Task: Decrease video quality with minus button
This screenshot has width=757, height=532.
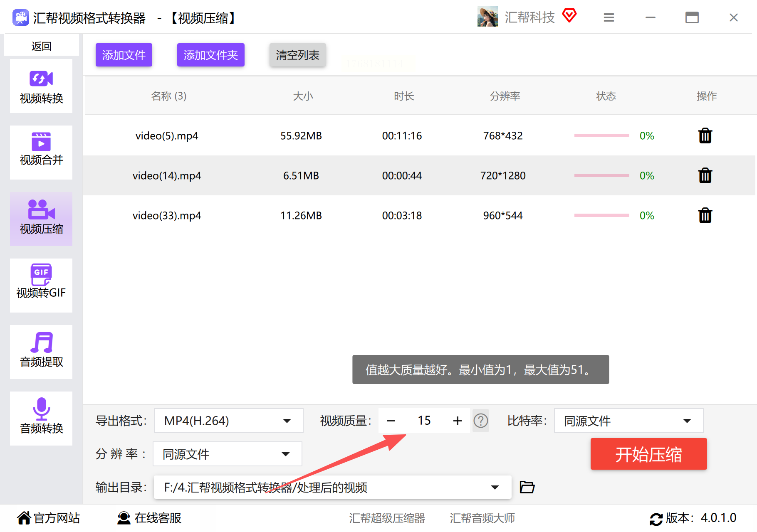Action: (x=391, y=421)
